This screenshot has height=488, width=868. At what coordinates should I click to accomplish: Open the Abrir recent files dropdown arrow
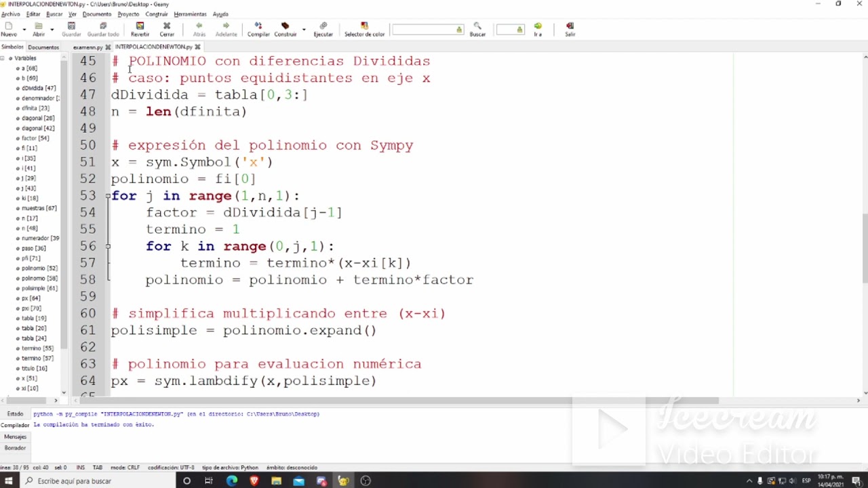point(52,30)
